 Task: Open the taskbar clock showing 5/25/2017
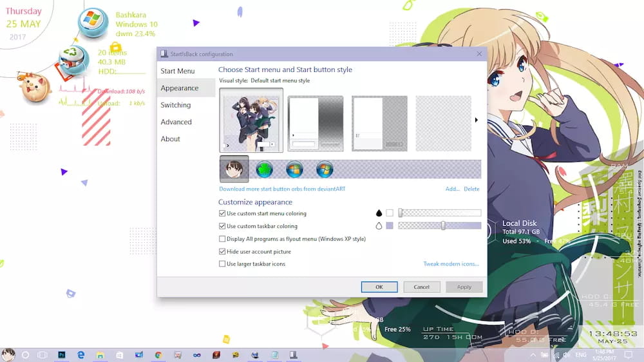[604, 355]
